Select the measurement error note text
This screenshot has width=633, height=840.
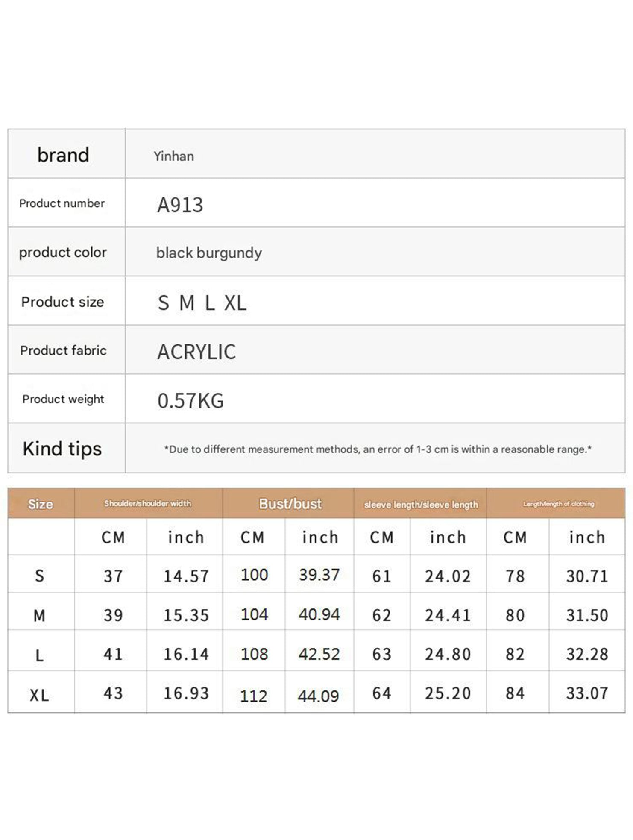click(378, 449)
